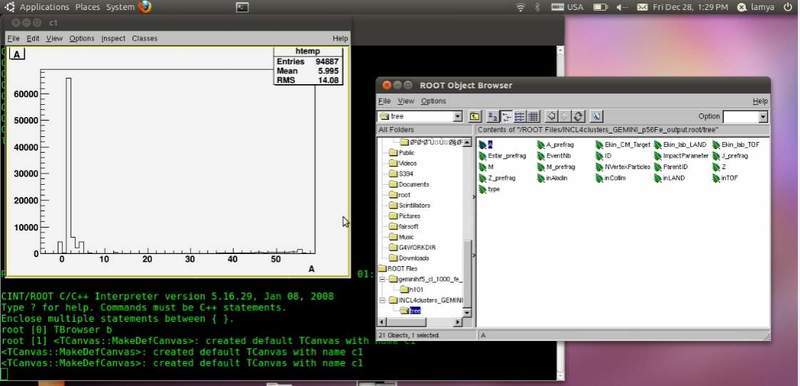This screenshot has width=800, height=386.
Task: Collapse the geminihf5_cl_1000 file node
Action: (x=381, y=279)
